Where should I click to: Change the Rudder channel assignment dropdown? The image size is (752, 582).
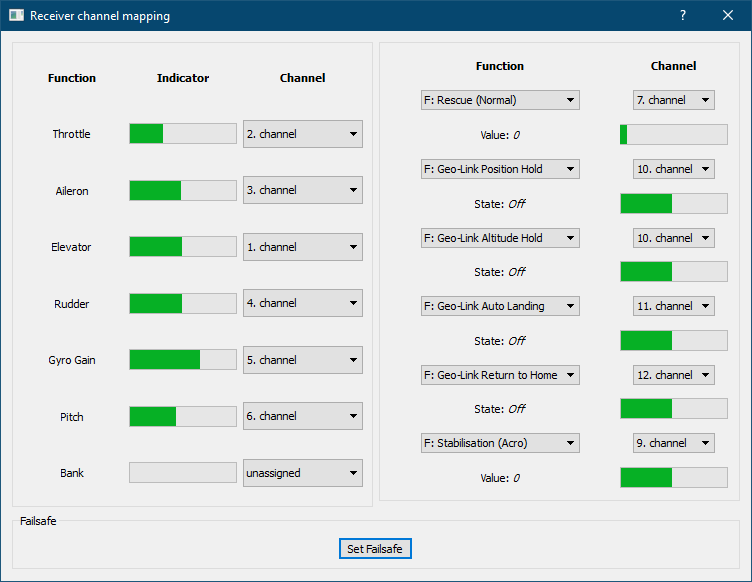[302, 303]
